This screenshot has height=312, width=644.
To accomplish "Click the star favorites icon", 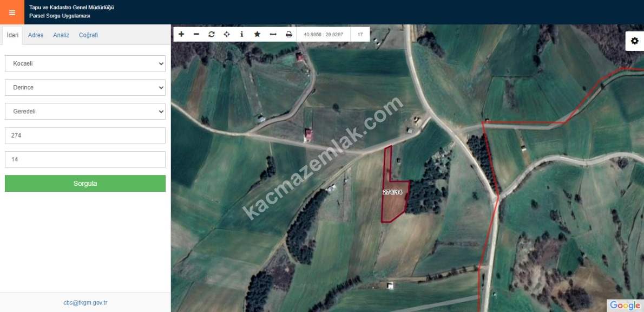I will point(258,34).
